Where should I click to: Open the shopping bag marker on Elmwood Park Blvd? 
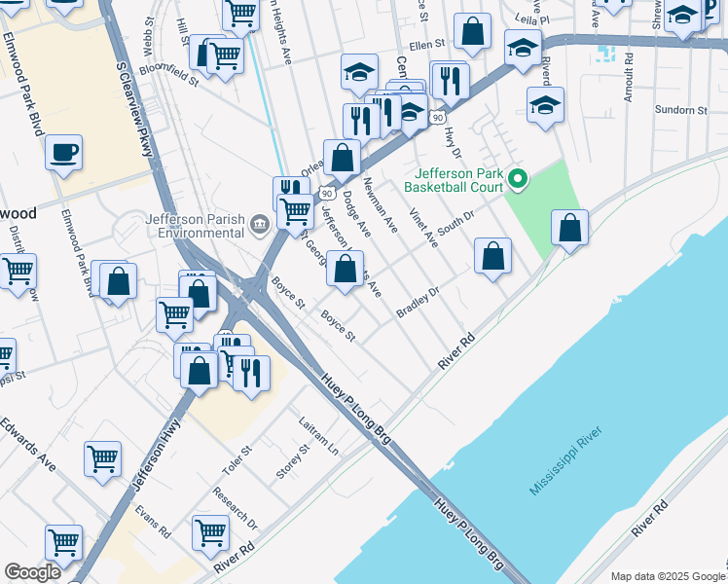coord(119,283)
